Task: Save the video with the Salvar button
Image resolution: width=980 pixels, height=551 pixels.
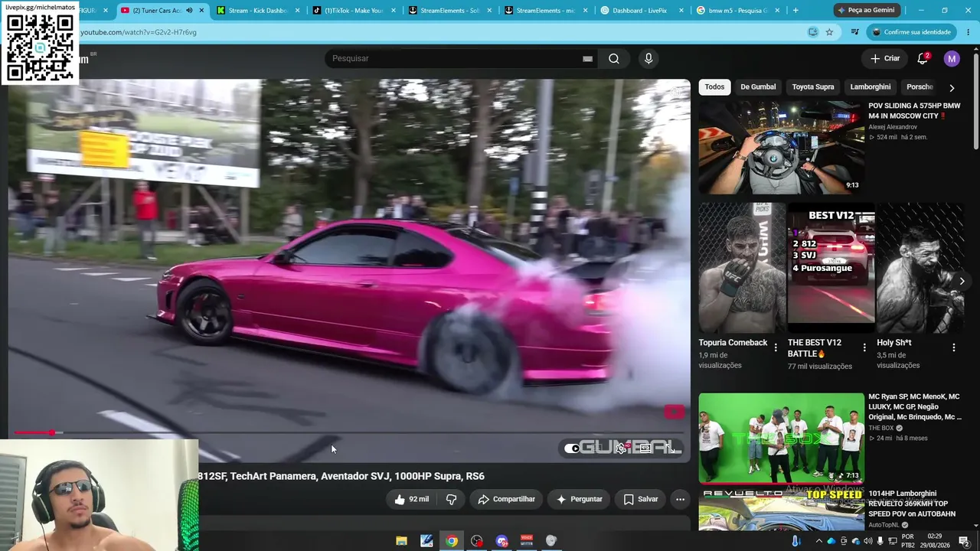Action: click(640, 499)
